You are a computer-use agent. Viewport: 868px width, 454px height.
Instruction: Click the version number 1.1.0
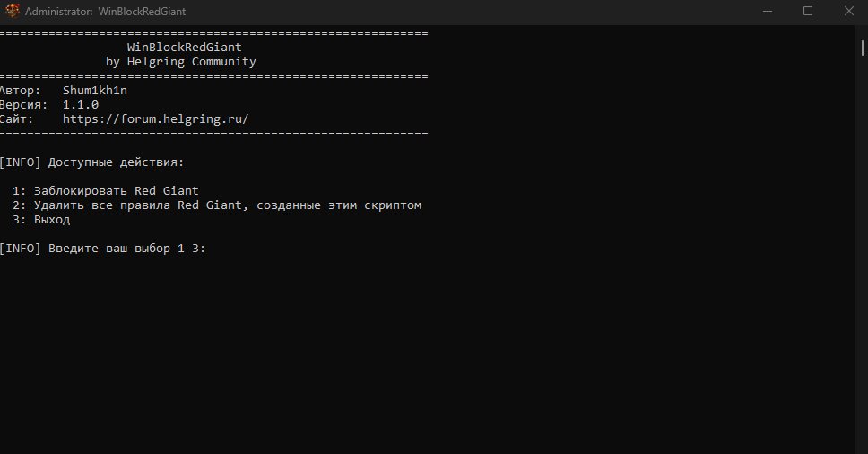click(x=81, y=105)
